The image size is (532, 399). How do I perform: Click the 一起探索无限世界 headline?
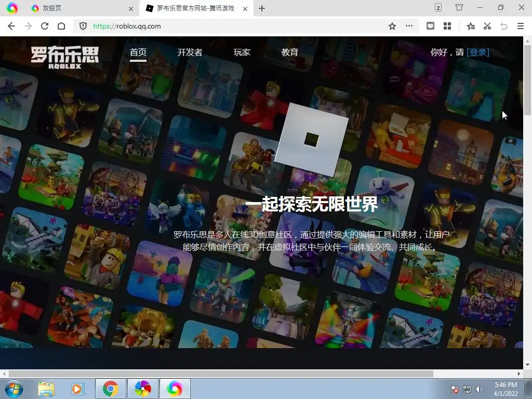point(311,204)
